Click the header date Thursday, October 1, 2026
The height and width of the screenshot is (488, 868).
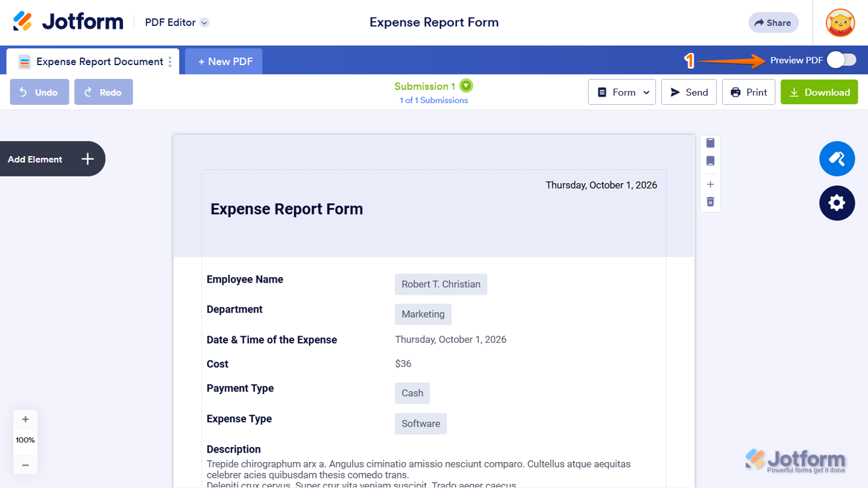(602, 185)
